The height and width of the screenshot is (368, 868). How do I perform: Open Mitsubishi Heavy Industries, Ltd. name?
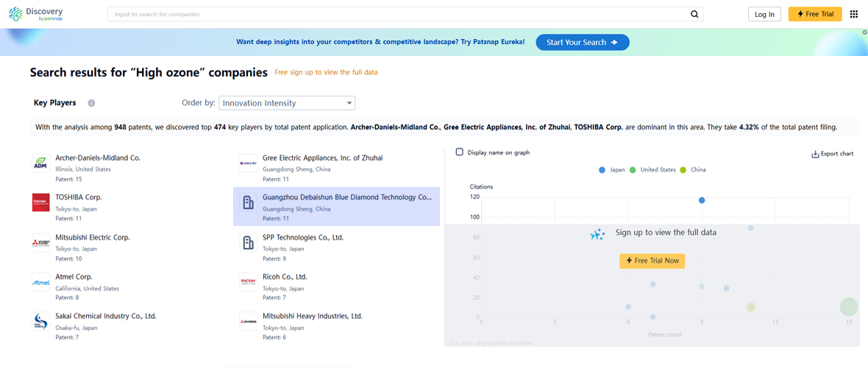(312, 316)
